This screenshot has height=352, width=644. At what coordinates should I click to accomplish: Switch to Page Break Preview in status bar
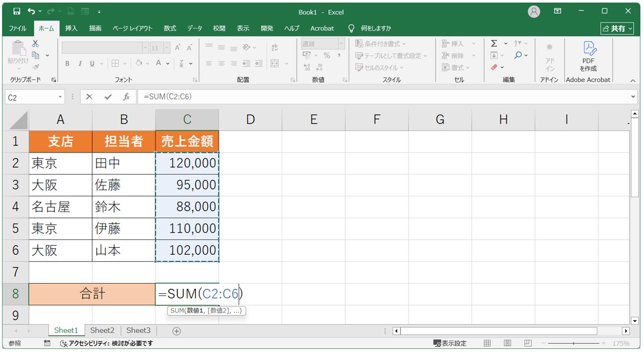click(528, 343)
